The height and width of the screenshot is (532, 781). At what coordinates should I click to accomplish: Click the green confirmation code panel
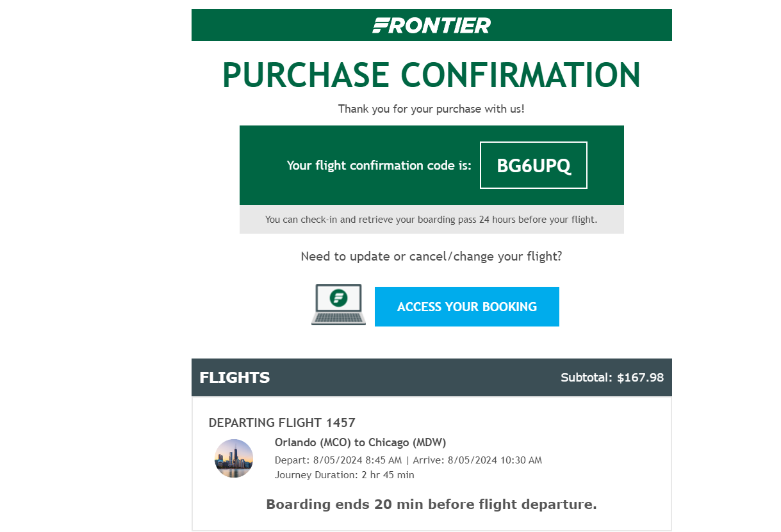click(432, 165)
